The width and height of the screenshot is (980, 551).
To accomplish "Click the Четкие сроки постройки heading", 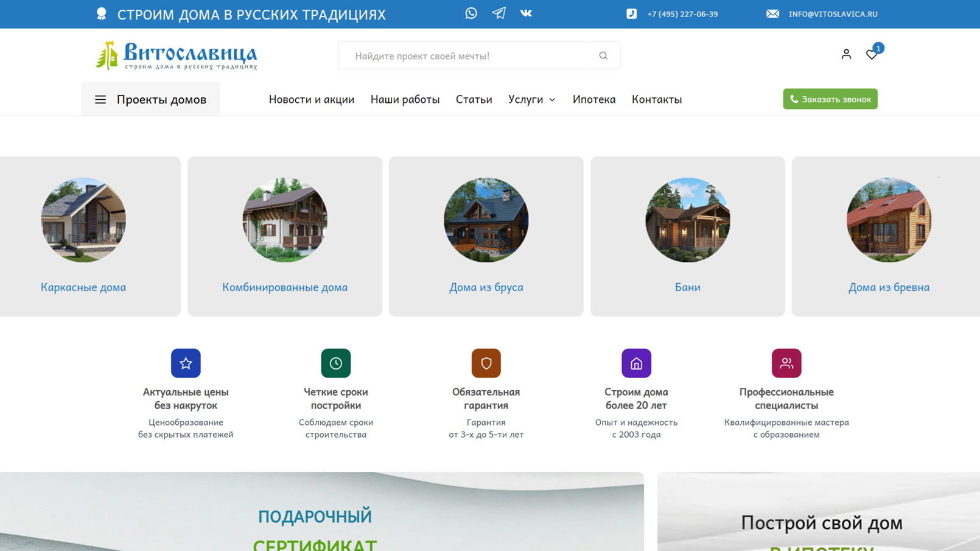I will click(336, 399).
